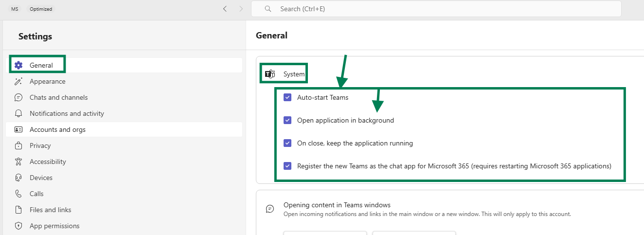The image size is (644, 235).
Task: Click the Accounts and orgs card icon
Action: coord(18,129)
